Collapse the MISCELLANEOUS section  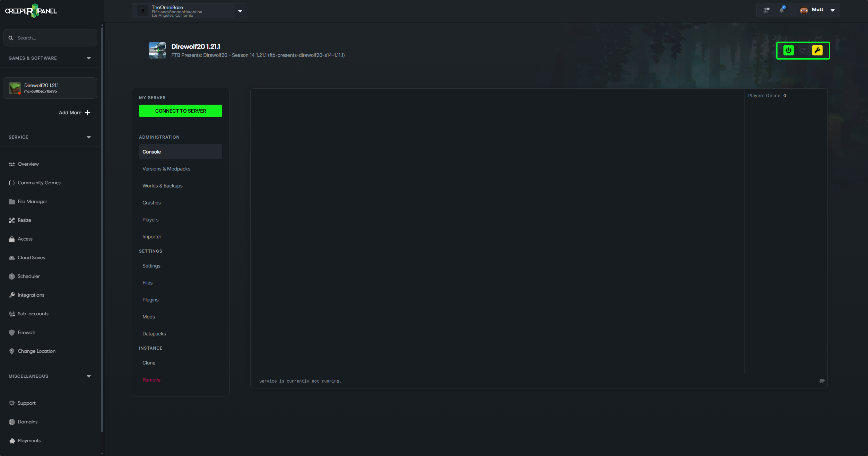click(x=88, y=376)
